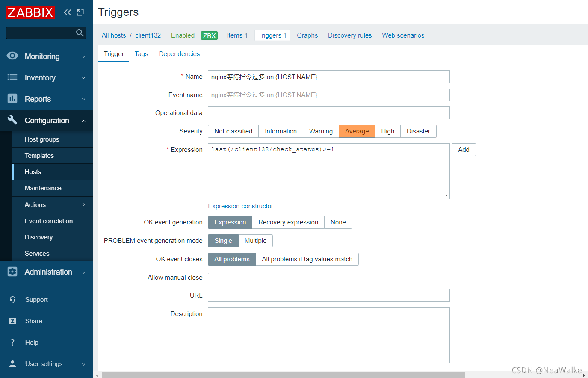Go to All hosts breadcrumb
Screen dimensions: 588x378
[x=114, y=35]
